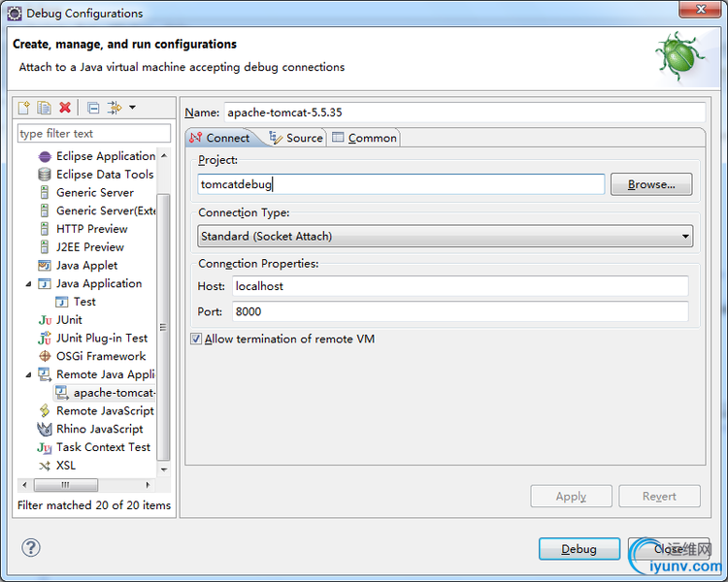Switch to the Connect tab
Image resolution: width=728 pixels, height=582 pixels.
pyautogui.click(x=219, y=138)
